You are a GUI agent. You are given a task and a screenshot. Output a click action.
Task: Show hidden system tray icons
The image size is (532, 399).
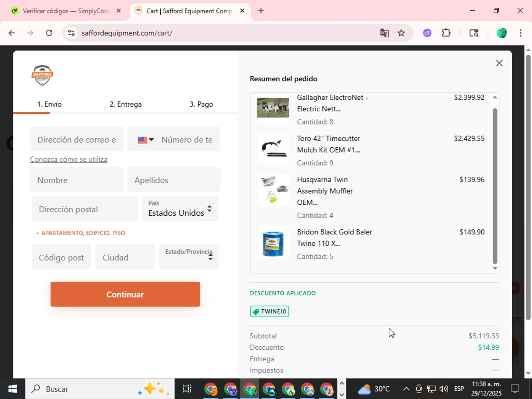(406, 389)
